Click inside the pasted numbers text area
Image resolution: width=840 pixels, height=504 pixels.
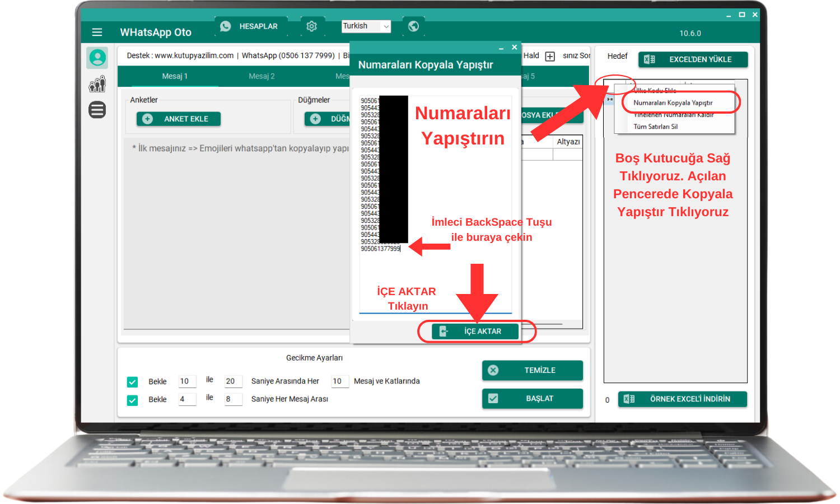(x=436, y=204)
